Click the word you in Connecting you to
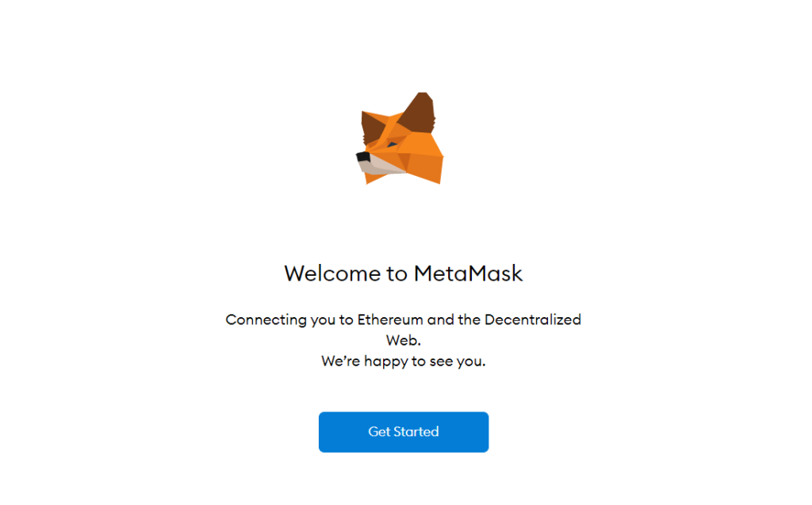Viewport: 812px width, 505px height. [324, 321]
